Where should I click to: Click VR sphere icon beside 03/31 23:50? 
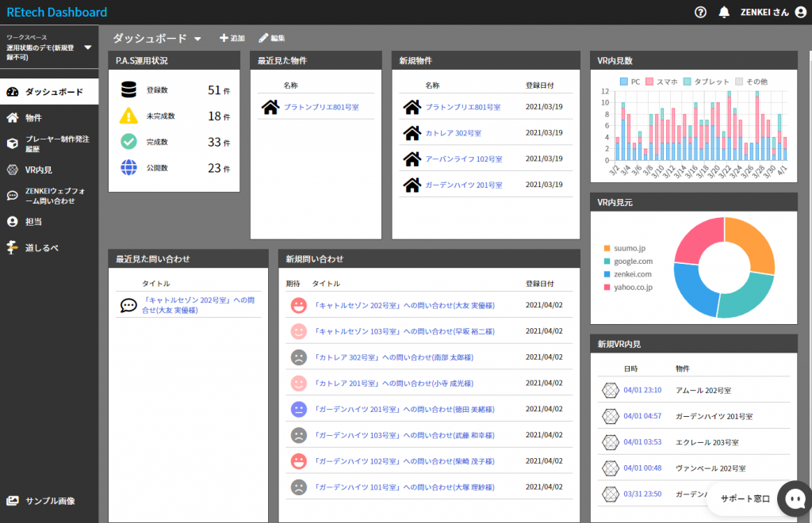point(611,494)
